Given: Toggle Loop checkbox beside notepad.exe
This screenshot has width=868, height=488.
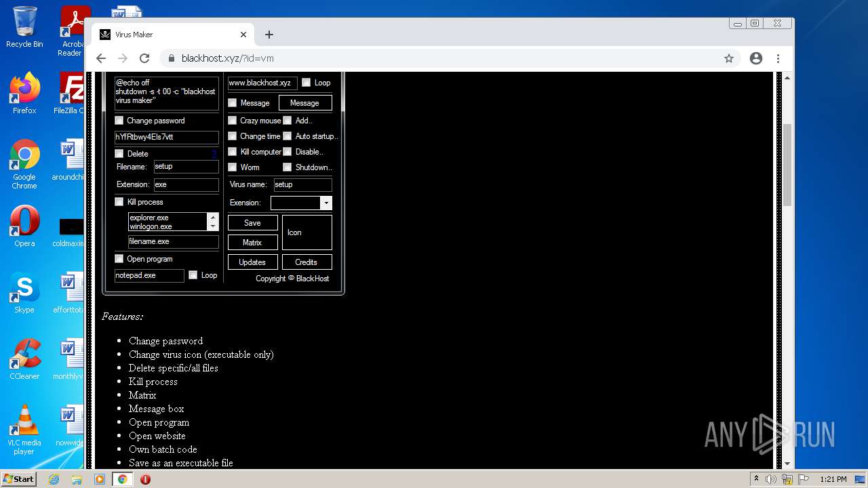Looking at the screenshot, I should (x=193, y=275).
